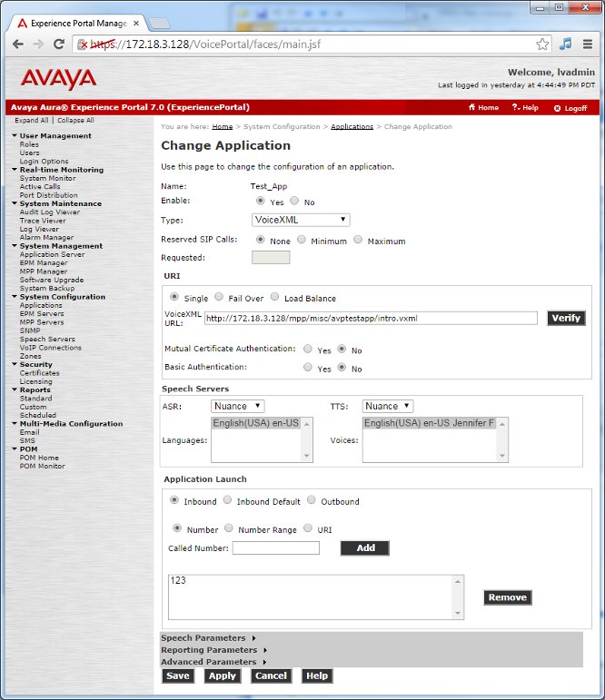The height and width of the screenshot is (700, 605).
Task: Open a new browser tab
Action: tap(159, 24)
